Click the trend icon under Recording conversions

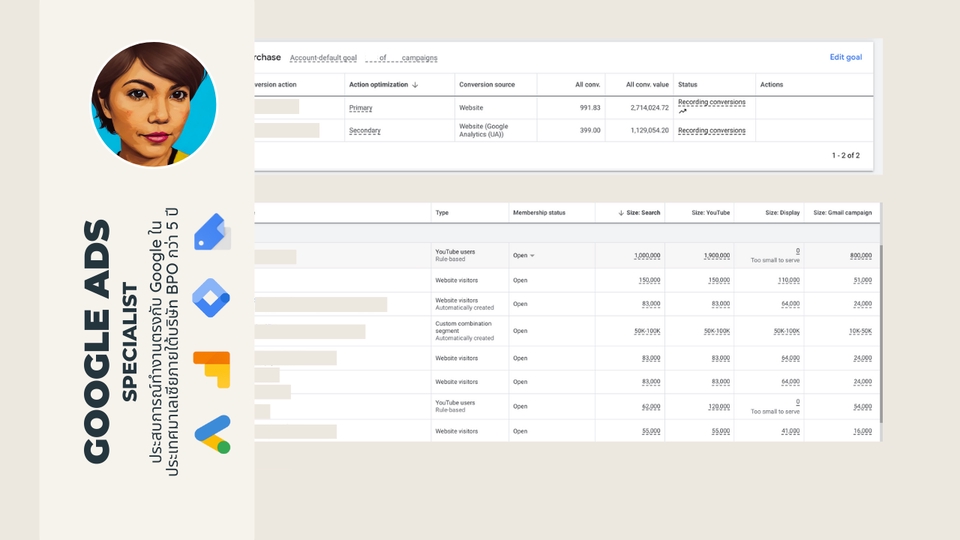(683, 111)
